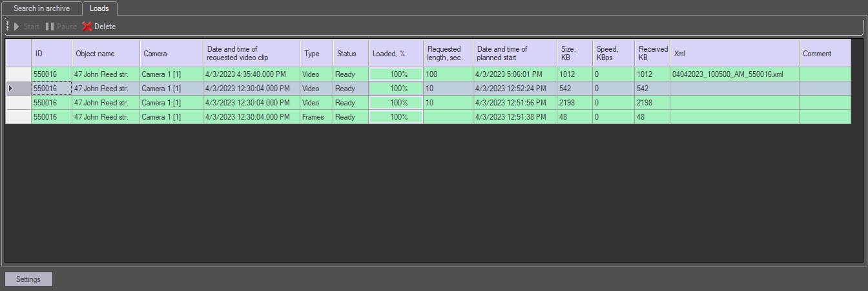Click the Frames type cell
Viewport: 868px width, 291px height.
pyautogui.click(x=316, y=117)
